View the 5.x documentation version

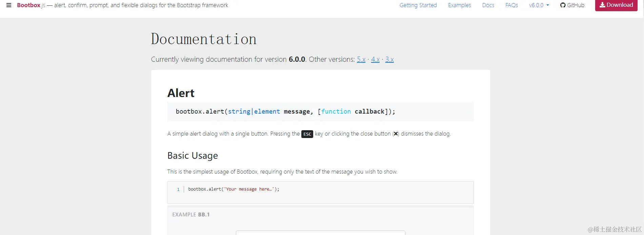pyautogui.click(x=361, y=59)
